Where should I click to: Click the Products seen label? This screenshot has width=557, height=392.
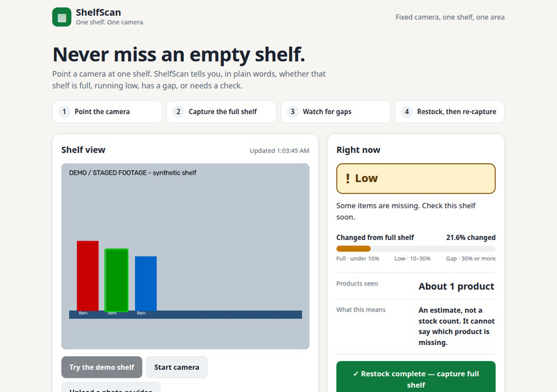pyautogui.click(x=357, y=283)
